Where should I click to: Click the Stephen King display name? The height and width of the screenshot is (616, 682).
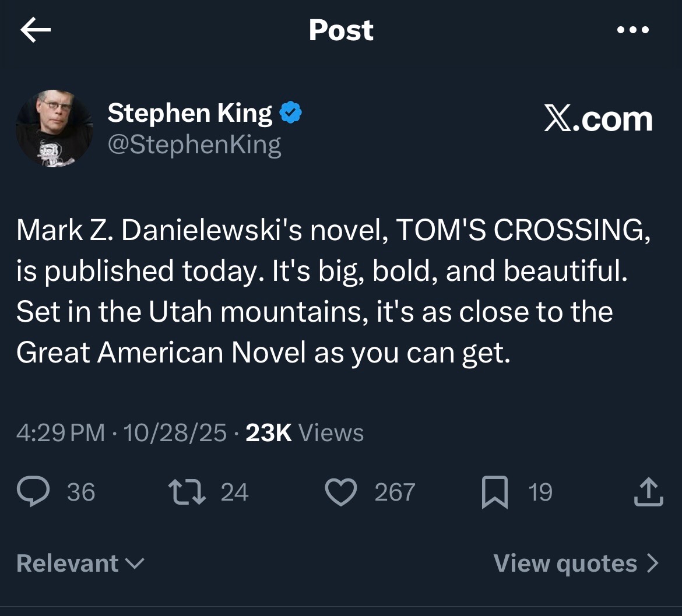click(189, 112)
